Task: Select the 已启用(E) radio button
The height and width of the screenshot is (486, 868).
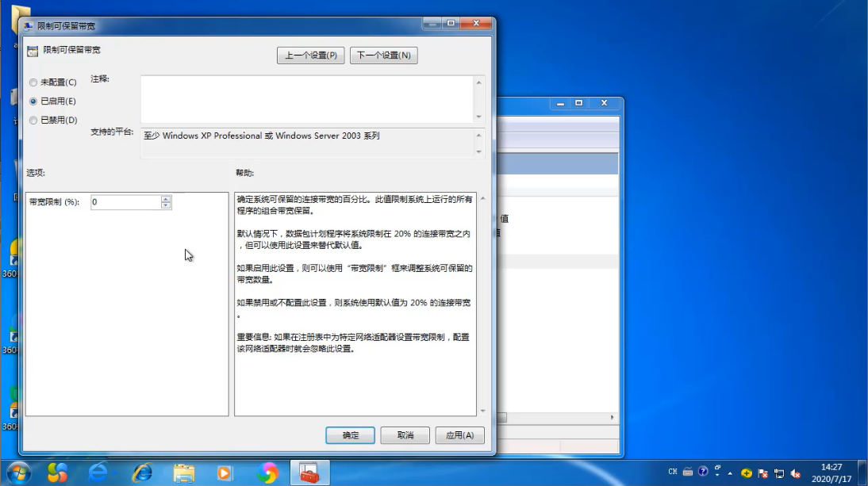Action: point(33,101)
